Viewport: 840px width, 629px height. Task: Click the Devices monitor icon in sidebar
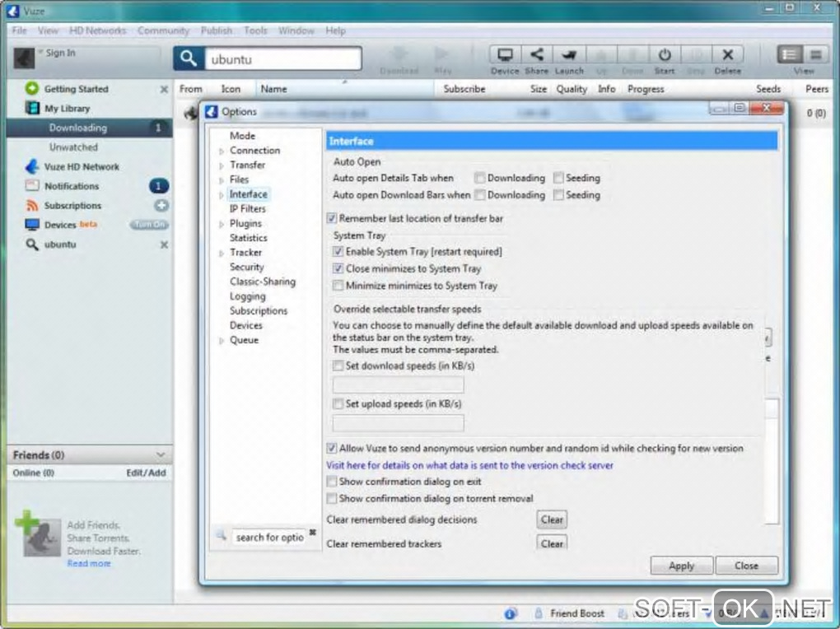pyautogui.click(x=32, y=225)
